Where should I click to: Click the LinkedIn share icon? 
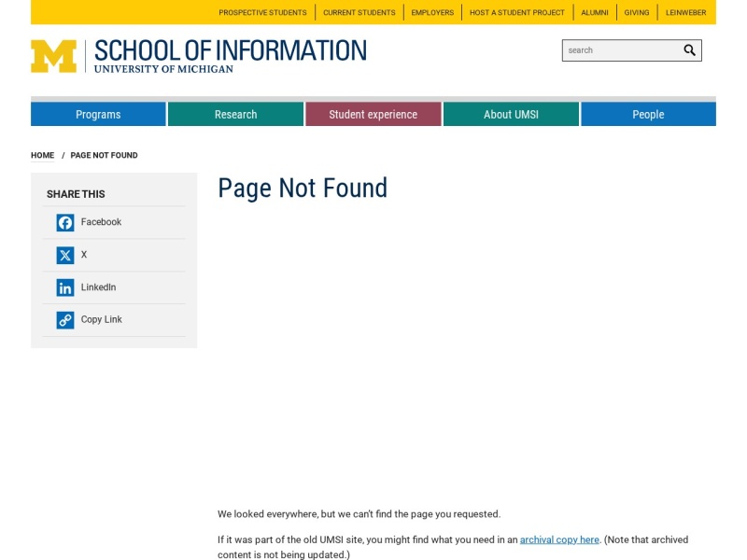click(x=65, y=287)
